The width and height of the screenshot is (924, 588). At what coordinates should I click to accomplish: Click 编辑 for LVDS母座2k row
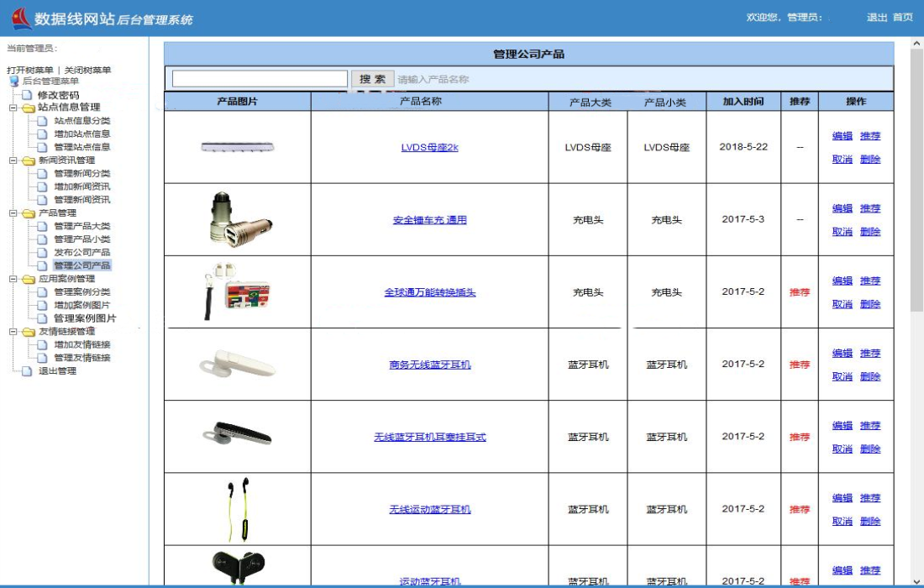coord(842,136)
